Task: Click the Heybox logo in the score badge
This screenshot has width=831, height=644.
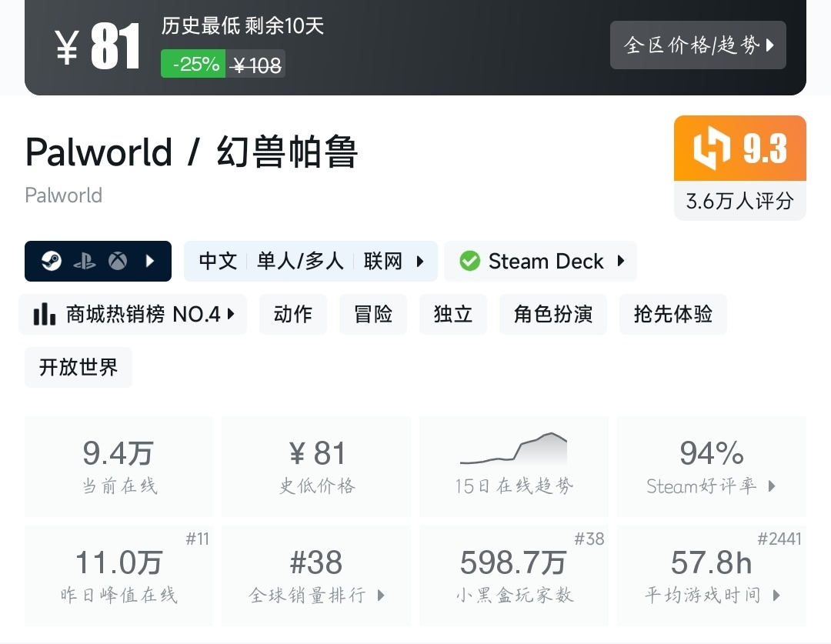Action: [712, 148]
